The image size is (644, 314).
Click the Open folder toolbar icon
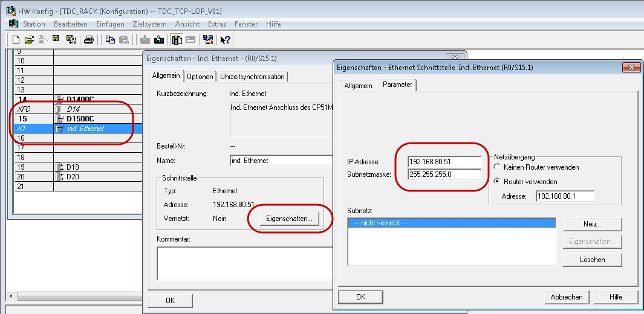tap(29, 40)
